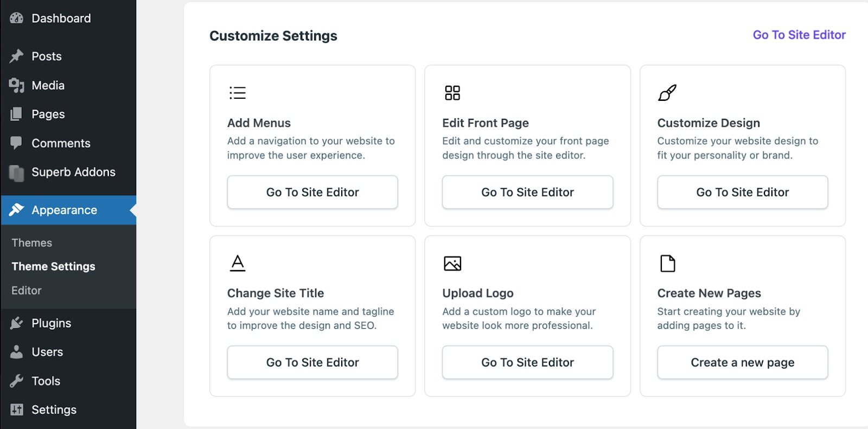Click the Customize Design paintbrush icon

tap(667, 93)
